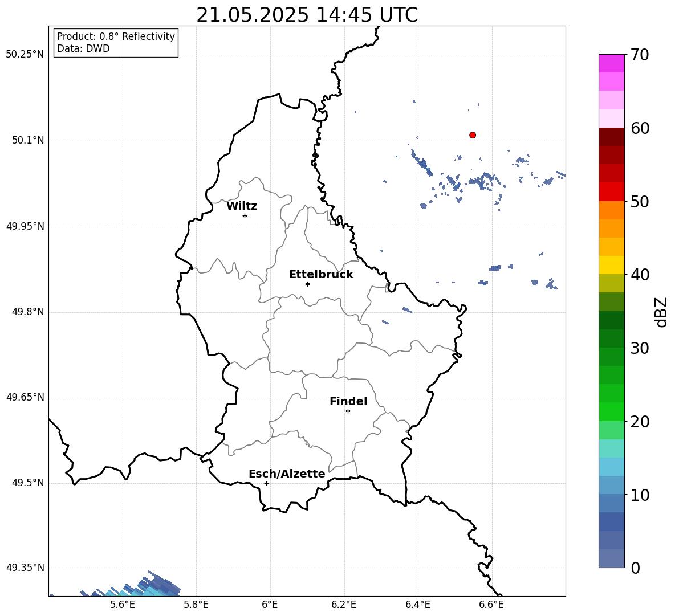This screenshot has width=675, height=616.
Task: Pick the turquoise colorbar segment below 20
Action: pyautogui.click(x=612, y=448)
